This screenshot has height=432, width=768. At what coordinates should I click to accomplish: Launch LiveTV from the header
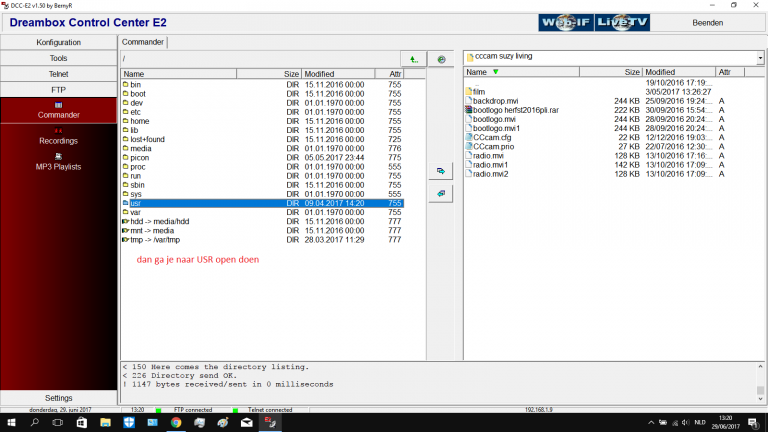click(x=622, y=22)
